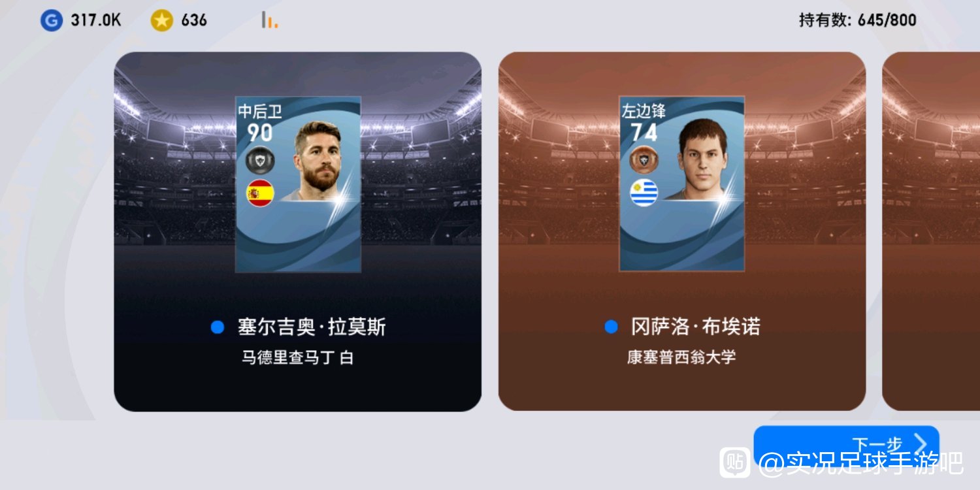Tap the Uruguay flag on Bueno card

(x=644, y=193)
